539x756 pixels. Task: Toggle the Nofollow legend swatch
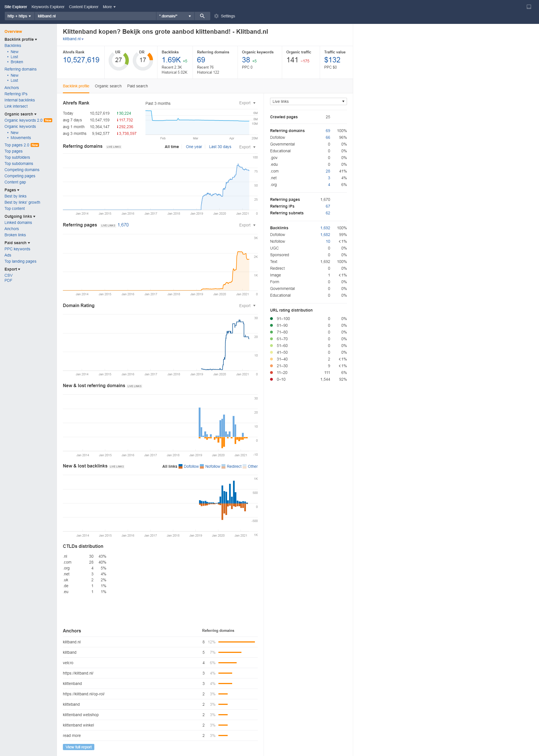click(x=202, y=466)
